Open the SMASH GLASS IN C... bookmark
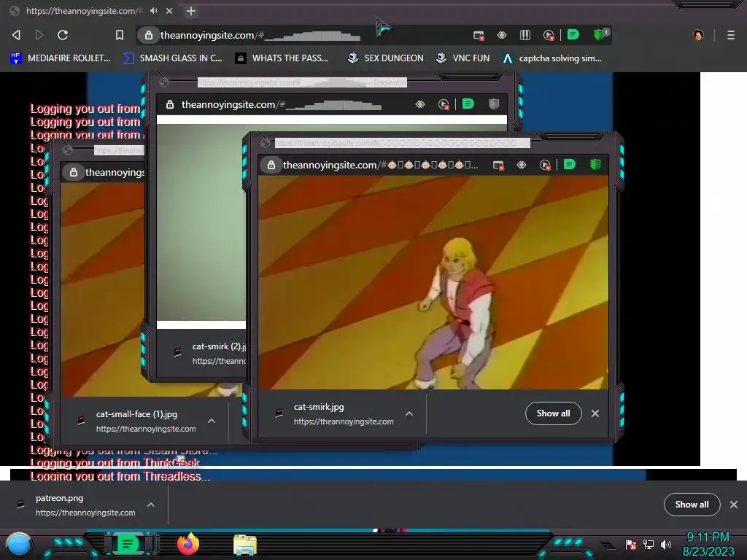 [173, 58]
